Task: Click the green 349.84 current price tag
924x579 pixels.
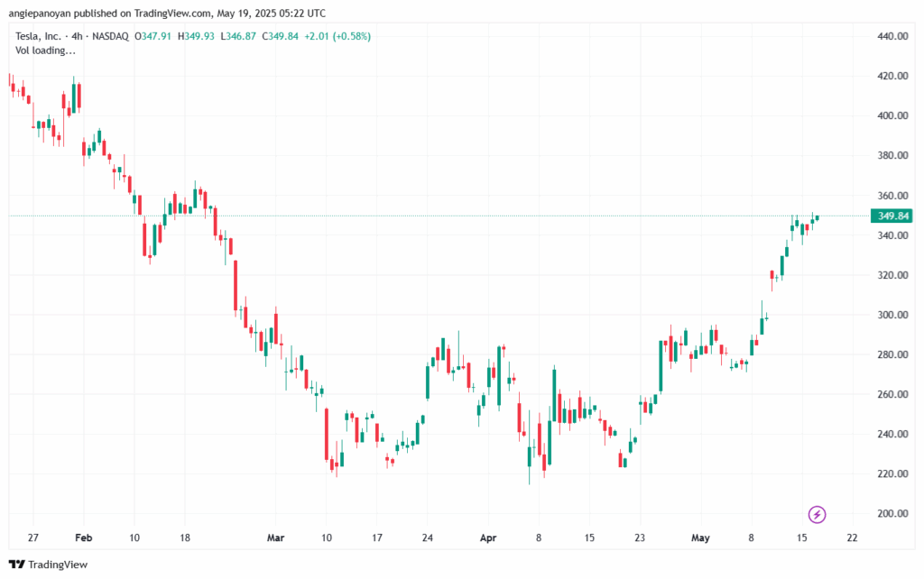Action: click(x=892, y=216)
